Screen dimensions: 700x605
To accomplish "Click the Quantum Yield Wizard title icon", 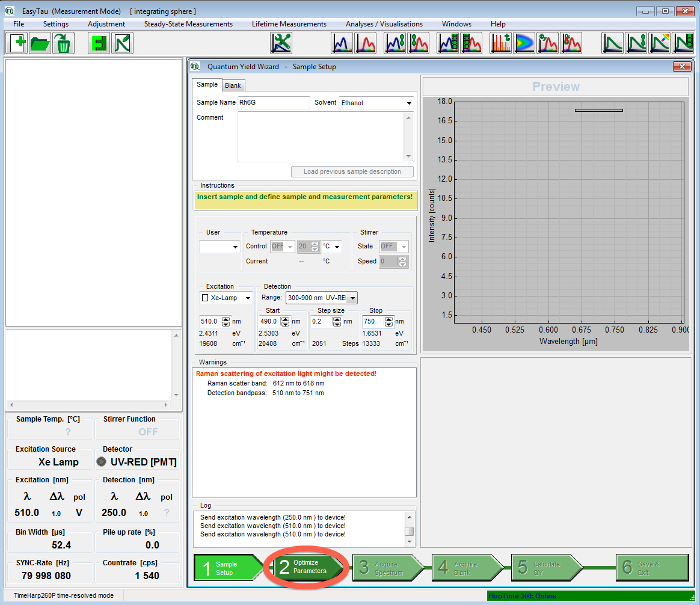I will pos(195,67).
